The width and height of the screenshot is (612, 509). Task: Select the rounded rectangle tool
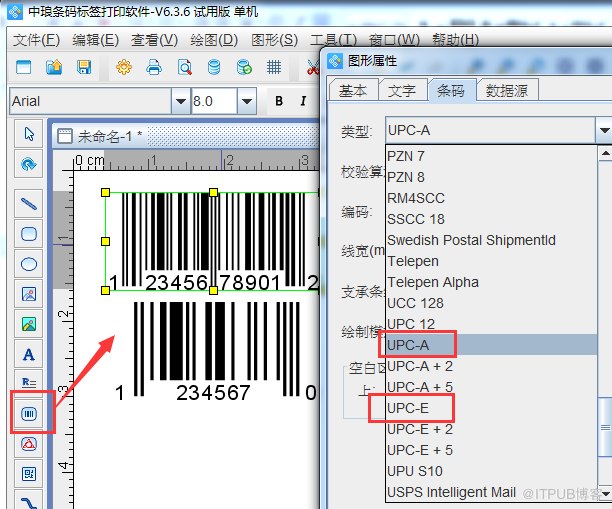point(29,234)
